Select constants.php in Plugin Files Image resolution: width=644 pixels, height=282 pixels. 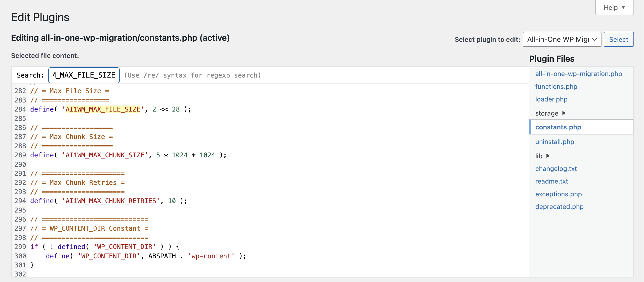click(x=558, y=127)
